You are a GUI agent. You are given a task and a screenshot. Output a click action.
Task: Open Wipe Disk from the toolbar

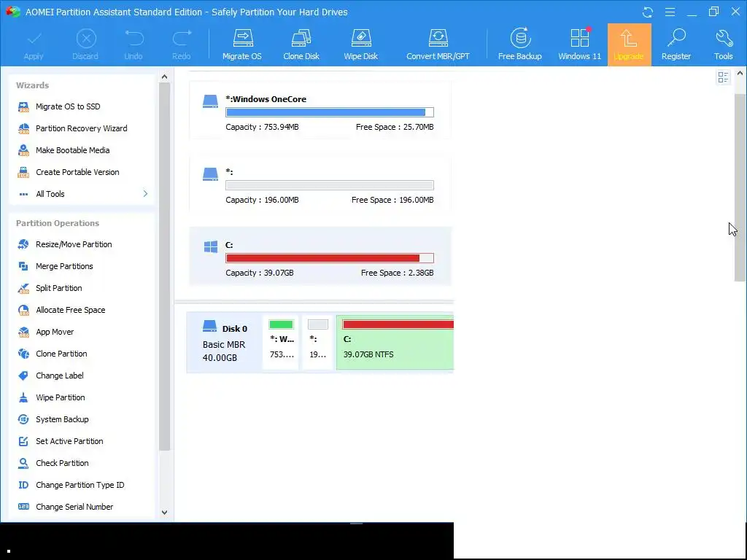(x=360, y=44)
